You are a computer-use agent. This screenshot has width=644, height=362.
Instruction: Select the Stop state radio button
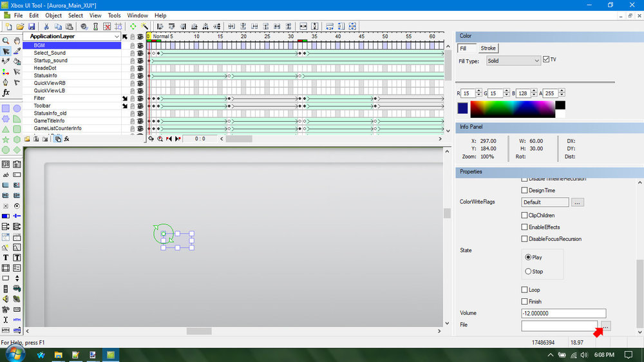pyautogui.click(x=528, y=272)
